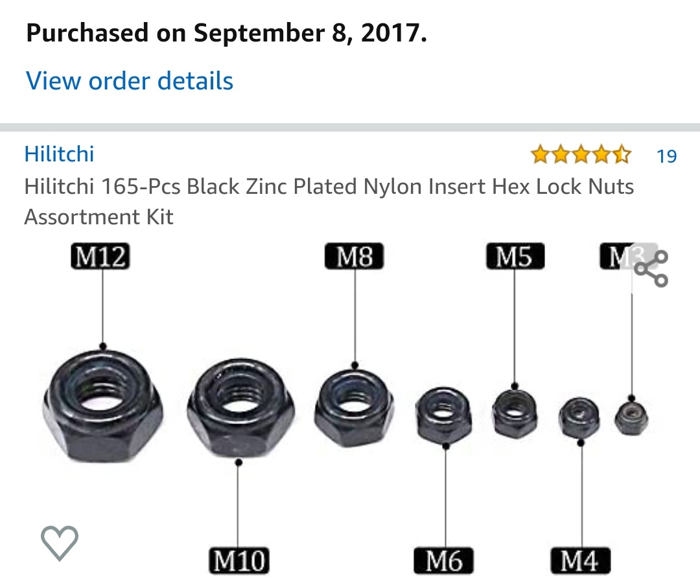Screen dimensions: 700x588
Task: Tap the M5 nut in product photo
Action: pos(515,414)
